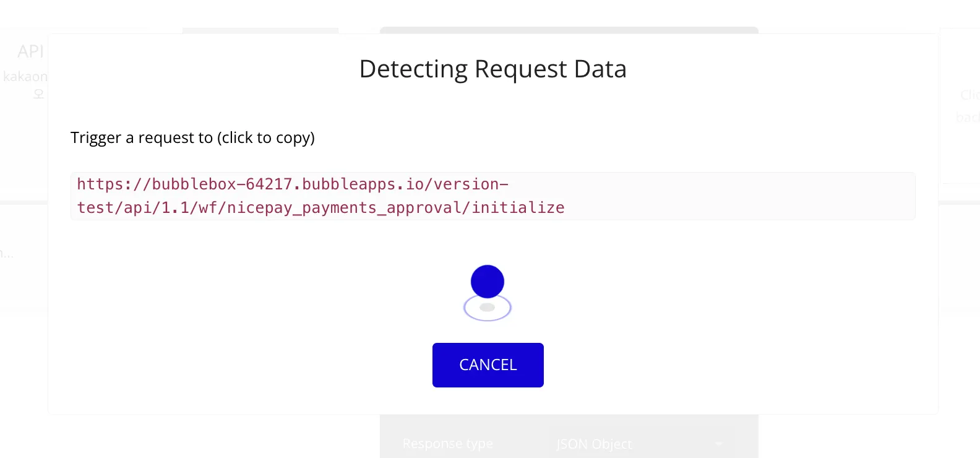Viewport: 980px width, 458px height.
Task: Click the Trigger a request to label
Action: tap(141, 137)
